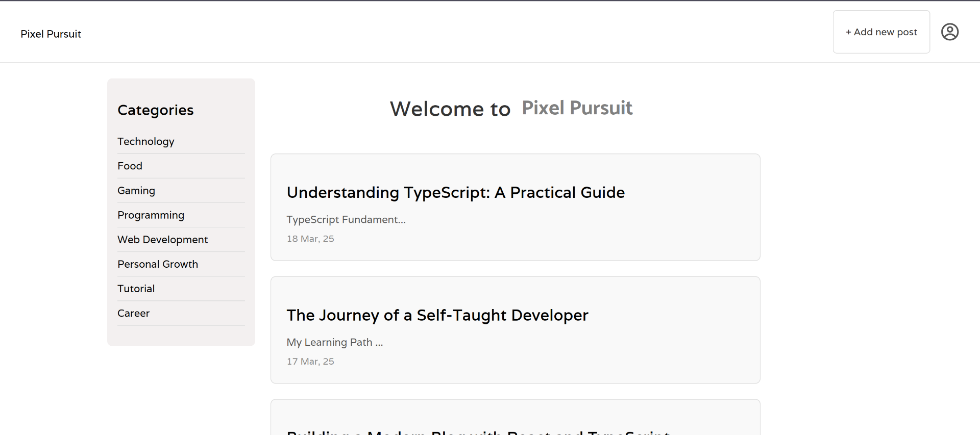The width and height of the screenshot is (980, 435).
Task: Open The Journey of a Self-Taught Developer post
Action: coord(437,315)
